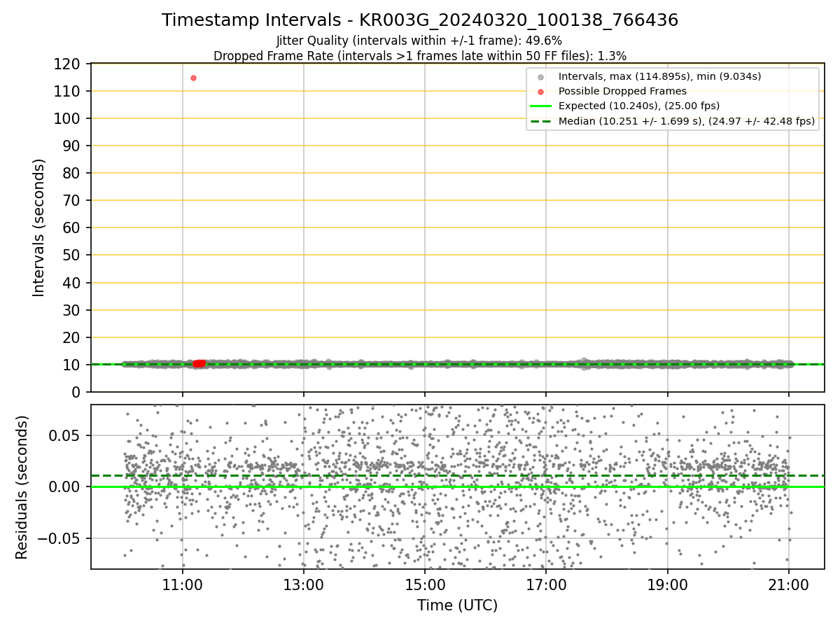Click the red marker icon in the legend
840x630 pixels.
coord(540,91)
